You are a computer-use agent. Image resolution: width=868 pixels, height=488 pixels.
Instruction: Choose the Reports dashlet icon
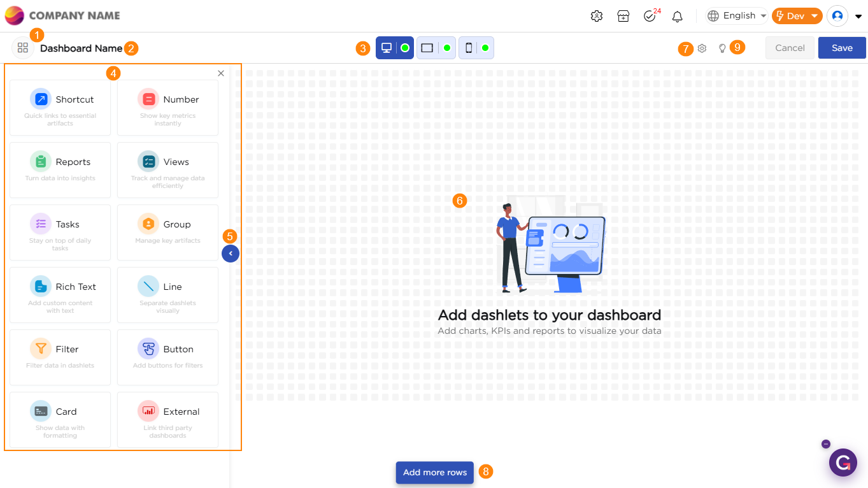tap(41, 162)
